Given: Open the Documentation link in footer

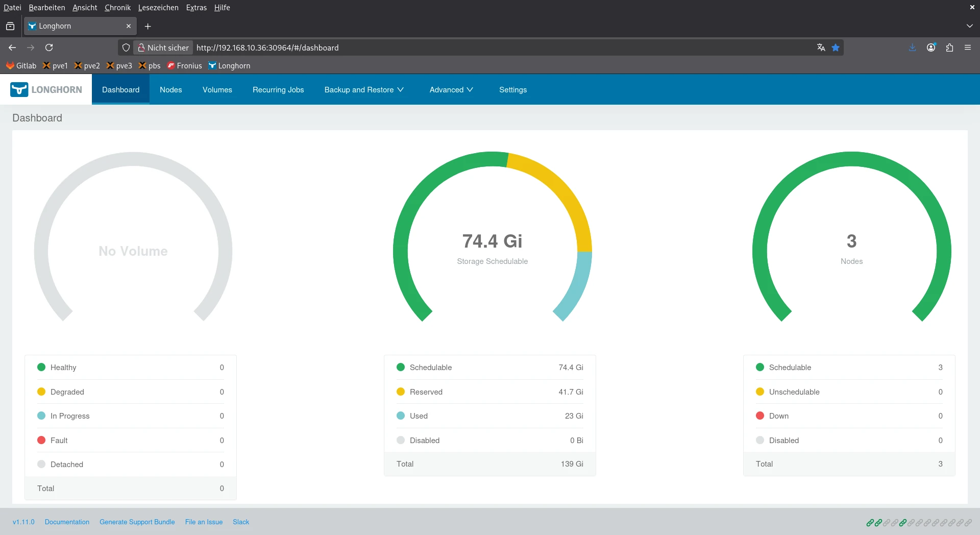Looking at the screenshot, I should point(67,522).
